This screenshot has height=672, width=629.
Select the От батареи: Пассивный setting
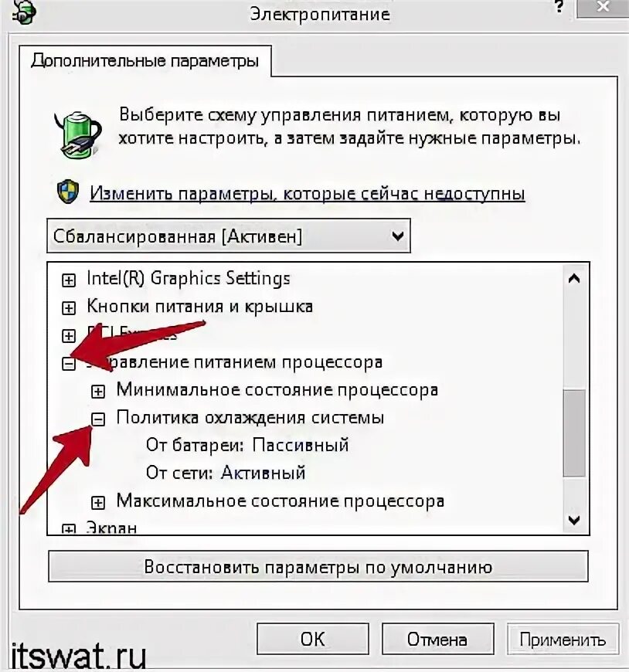tap(247, 446)
